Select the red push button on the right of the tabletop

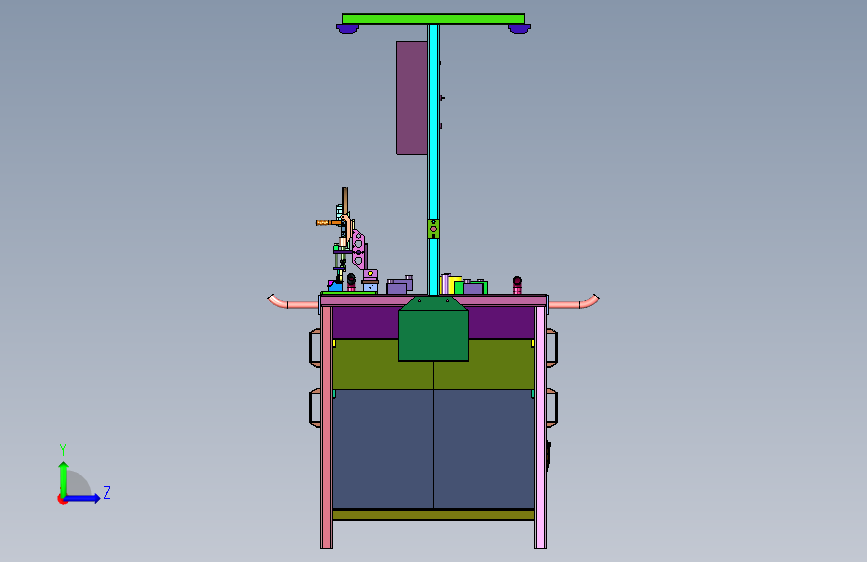click(517, 285)
